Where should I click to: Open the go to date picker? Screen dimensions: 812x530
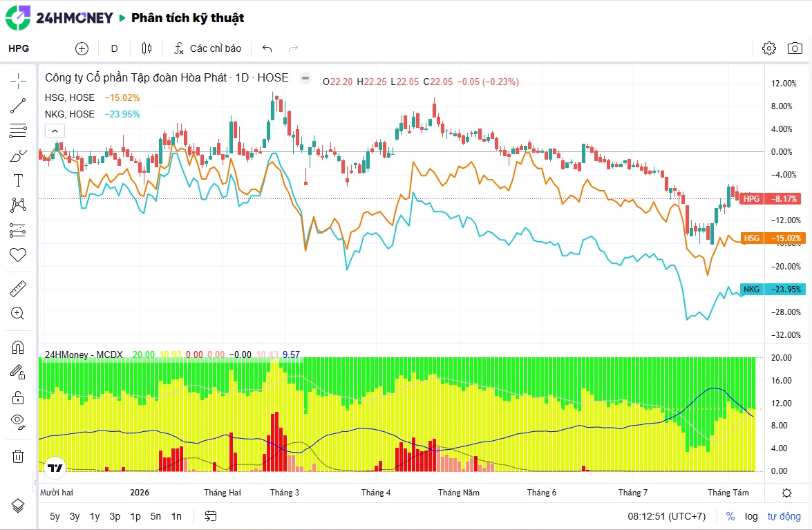click(210, 516)
